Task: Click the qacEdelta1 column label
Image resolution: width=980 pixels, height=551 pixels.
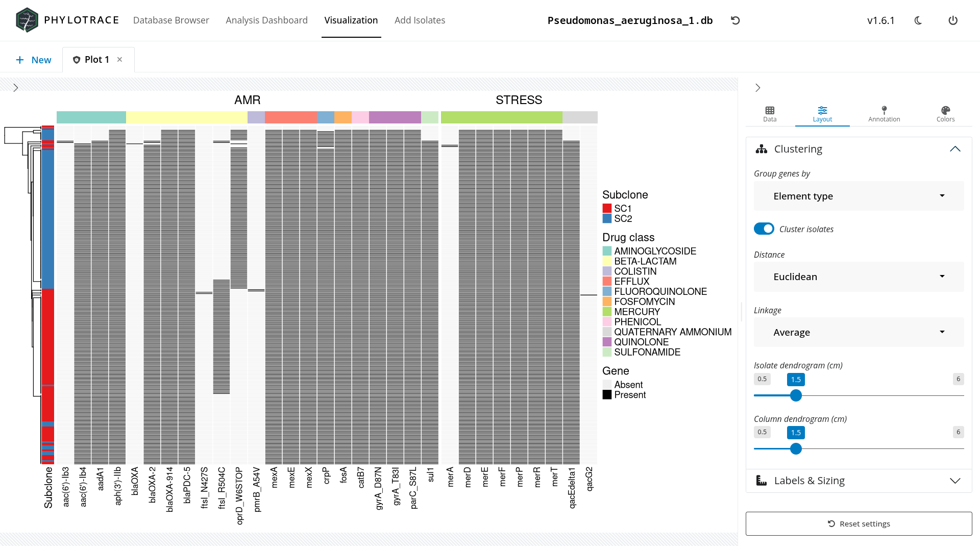Action: point(572,488)
